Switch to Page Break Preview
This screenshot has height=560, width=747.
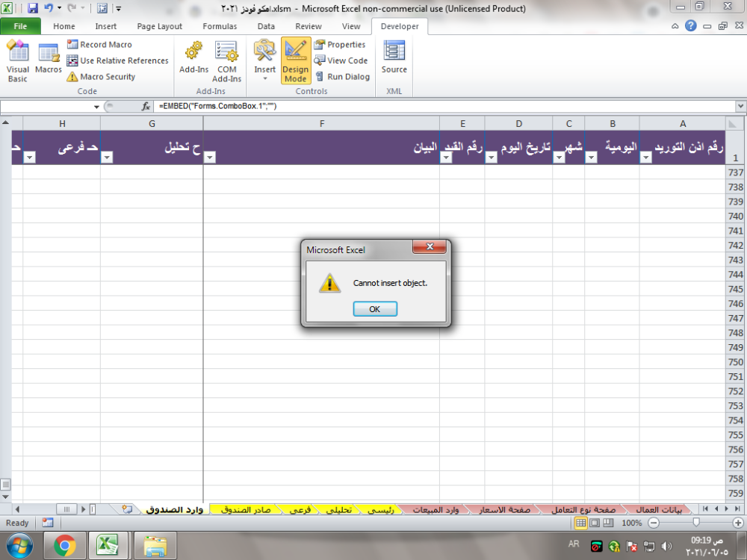(608, 523)
